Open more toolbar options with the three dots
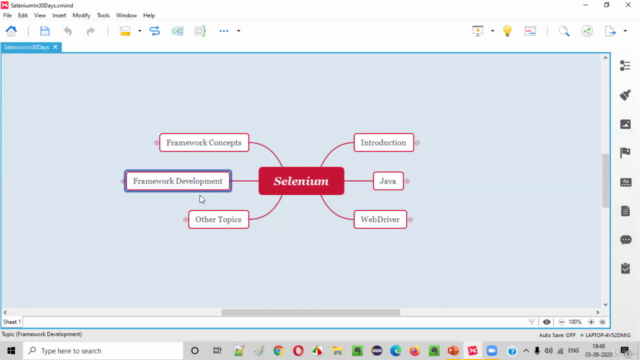The image size is (640, 360). (x=224, y=31)
